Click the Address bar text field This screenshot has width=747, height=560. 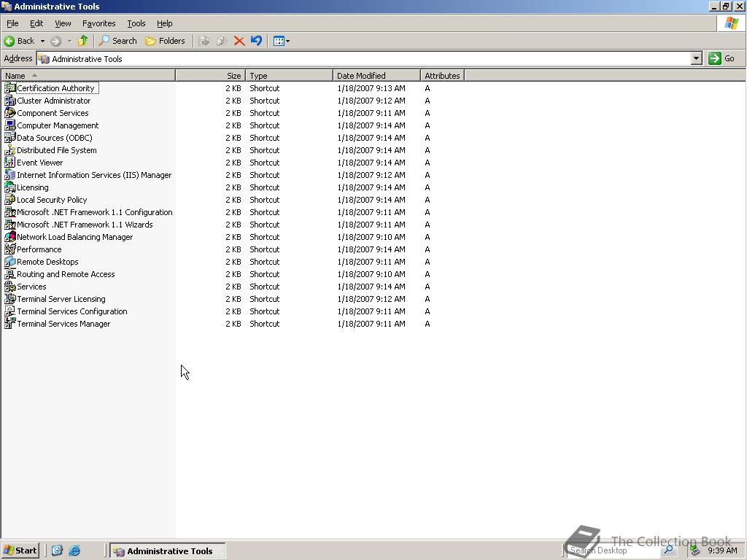[365, 58]
